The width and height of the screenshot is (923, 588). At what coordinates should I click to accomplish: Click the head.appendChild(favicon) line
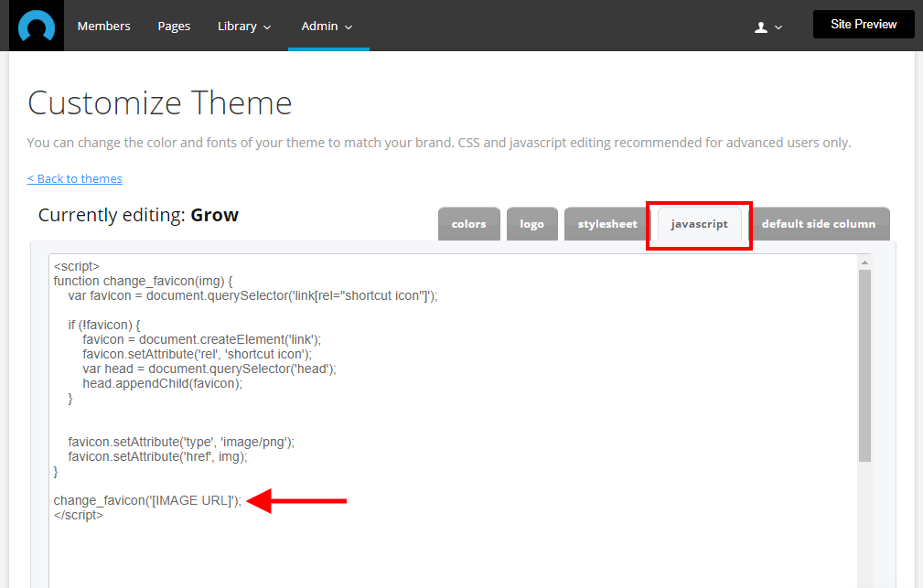163,383
